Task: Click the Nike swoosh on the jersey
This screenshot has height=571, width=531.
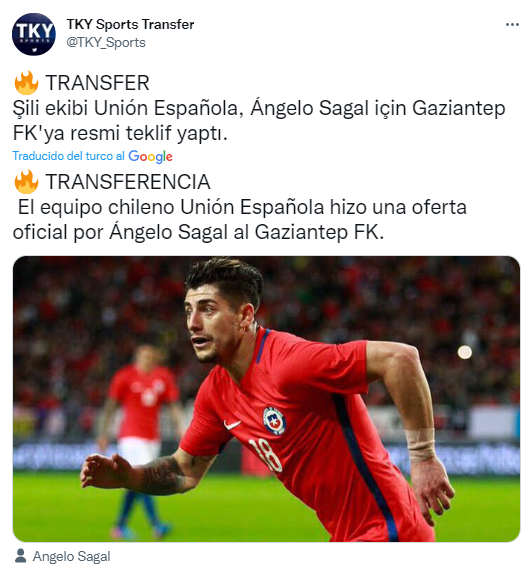Action: coord(232,424)
